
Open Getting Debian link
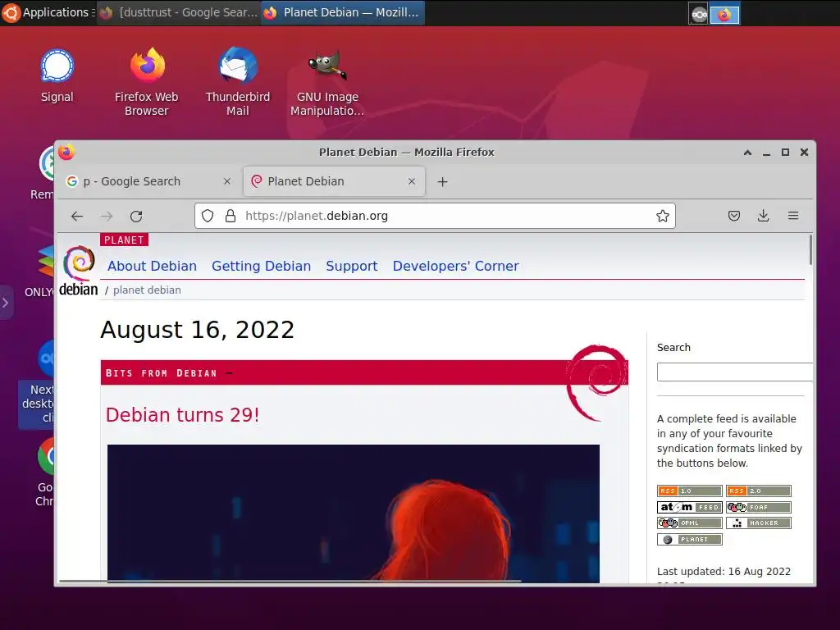262,267
